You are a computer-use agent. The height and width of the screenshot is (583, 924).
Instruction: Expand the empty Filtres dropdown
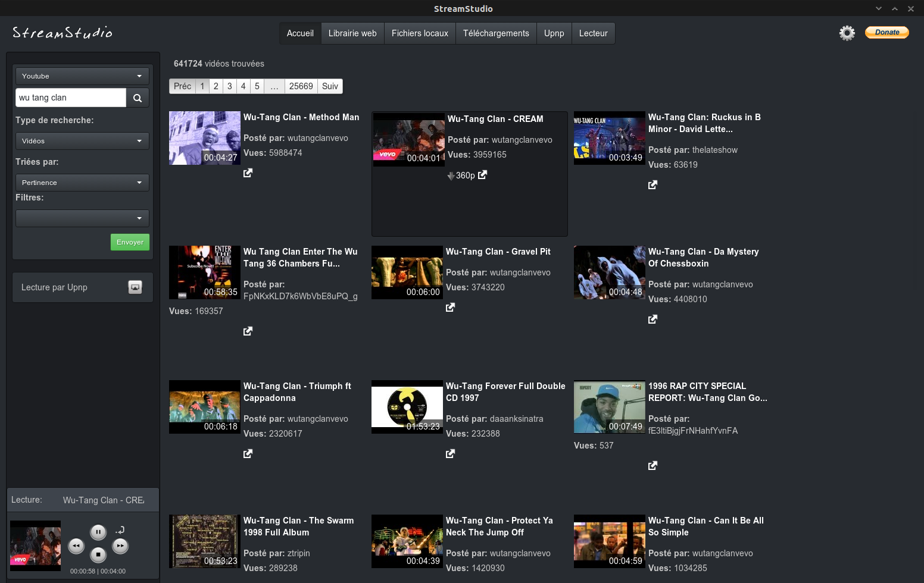click(82, 218)
